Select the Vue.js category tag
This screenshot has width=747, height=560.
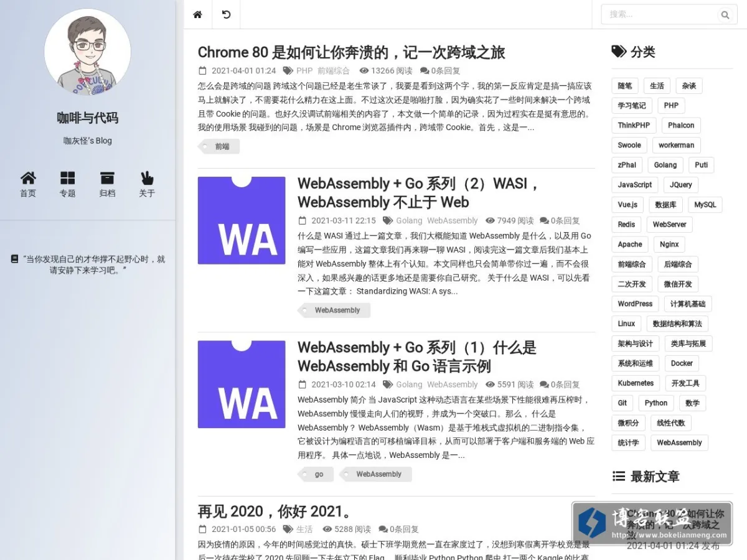click(x=627, y=205)
